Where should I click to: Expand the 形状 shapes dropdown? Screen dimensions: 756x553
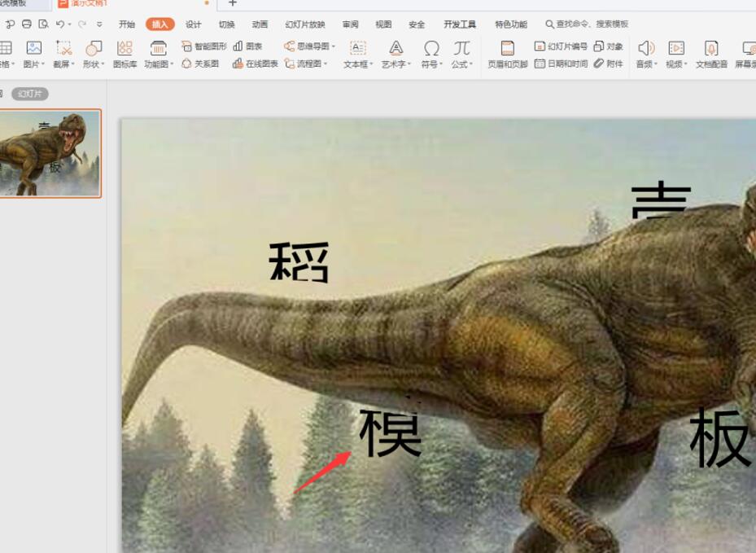[x=103, y=64]
